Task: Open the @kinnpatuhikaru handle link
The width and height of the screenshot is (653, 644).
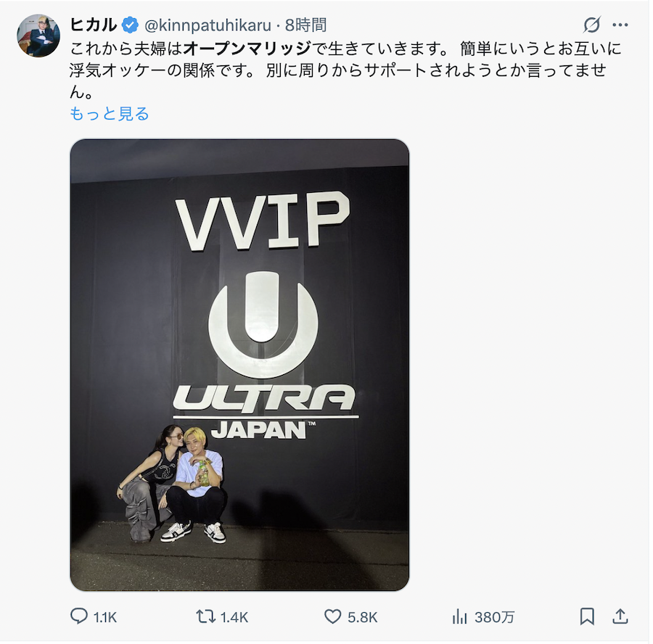Action: click(x=208, y=25)
